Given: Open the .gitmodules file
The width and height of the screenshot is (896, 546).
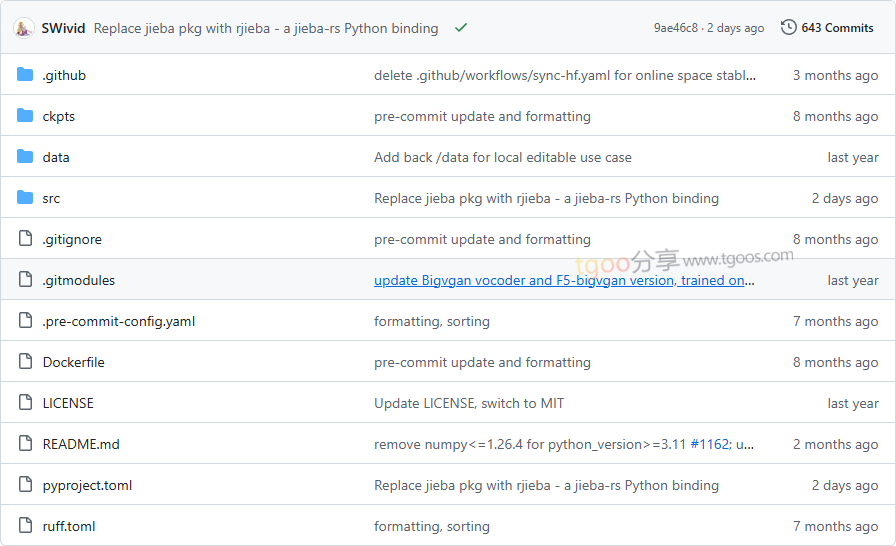Looking at the screenshot, I should click(78, 280).
